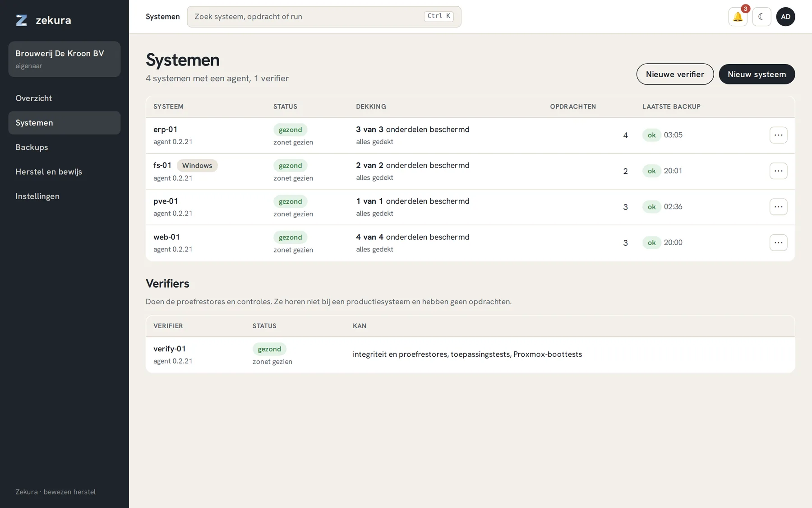This screenshot has width=812, height=508.
Task: Click the last backup time 20:00
Action: click(673, 242)
